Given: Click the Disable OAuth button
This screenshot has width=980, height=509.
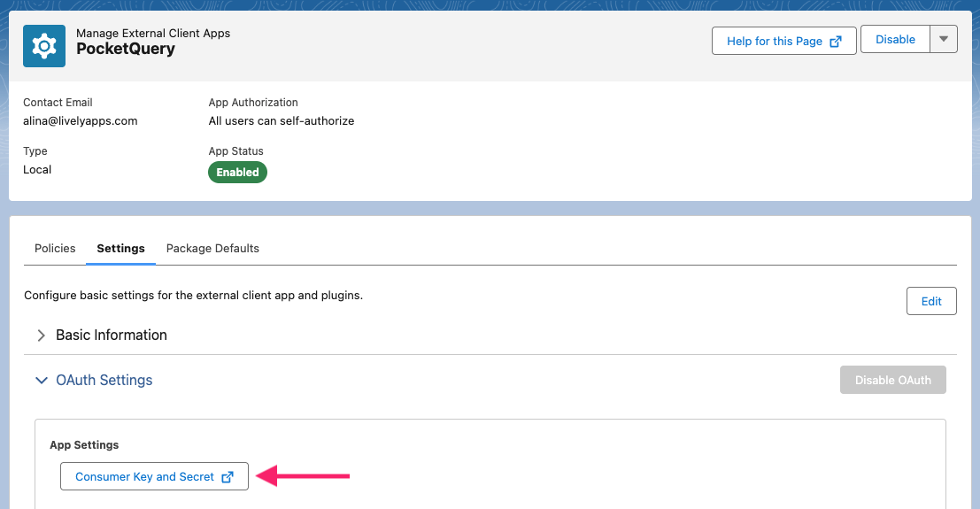Looking at the screenshot, I should 892,380.
